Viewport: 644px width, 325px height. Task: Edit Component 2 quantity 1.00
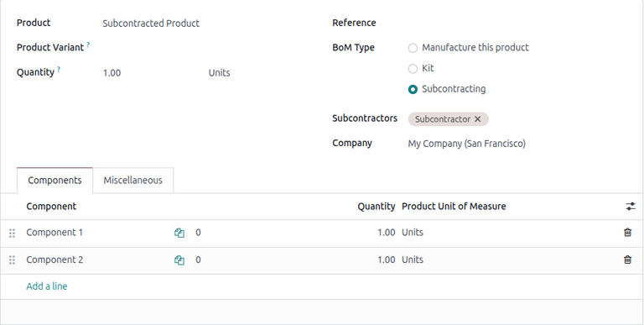click(x=386, y=260)
